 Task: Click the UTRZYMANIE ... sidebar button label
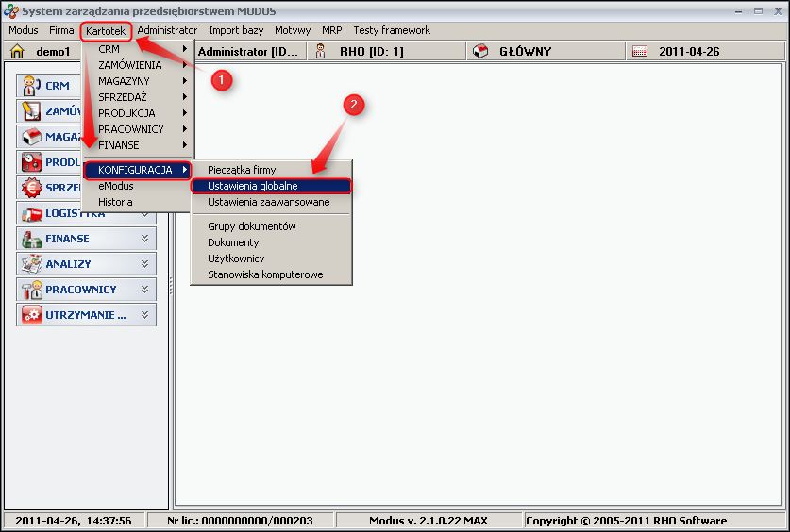point(86,315)
